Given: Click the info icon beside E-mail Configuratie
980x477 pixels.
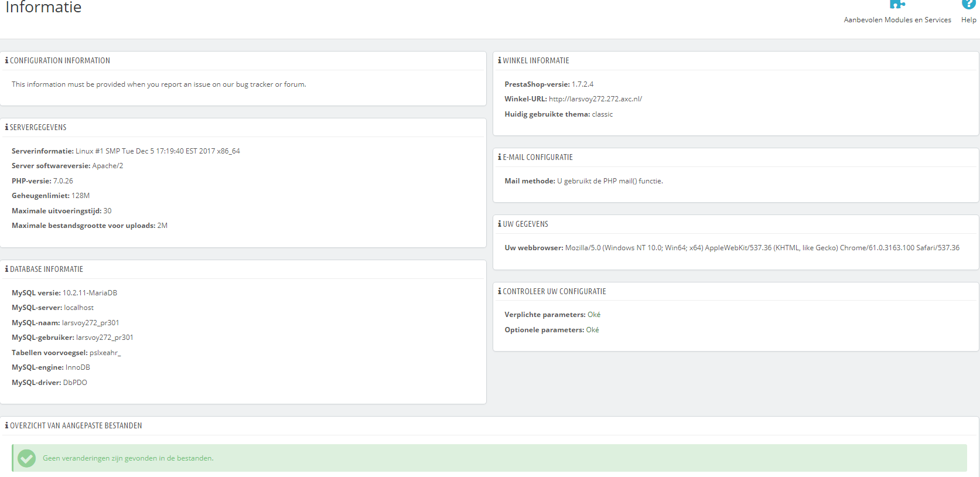Looking at the screenshot, I should tap(500, 157).
